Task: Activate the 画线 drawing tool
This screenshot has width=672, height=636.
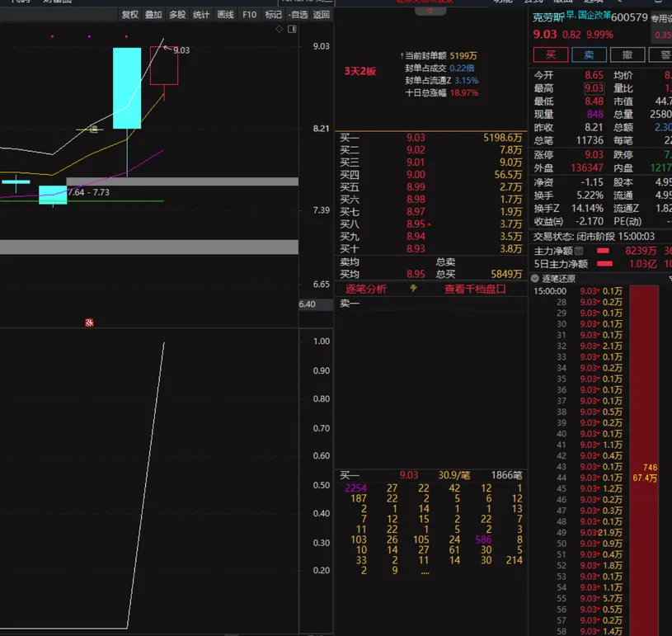Action: (x=225, y=14)
